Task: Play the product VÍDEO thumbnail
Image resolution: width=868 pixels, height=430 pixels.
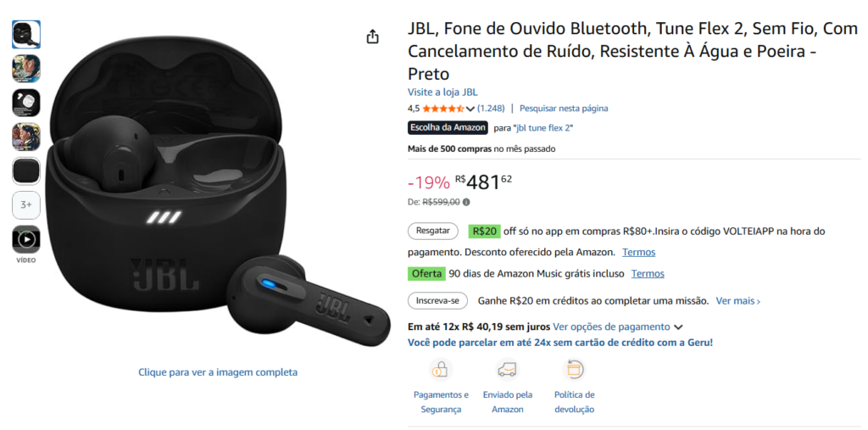Action: [x=26, y=239]
